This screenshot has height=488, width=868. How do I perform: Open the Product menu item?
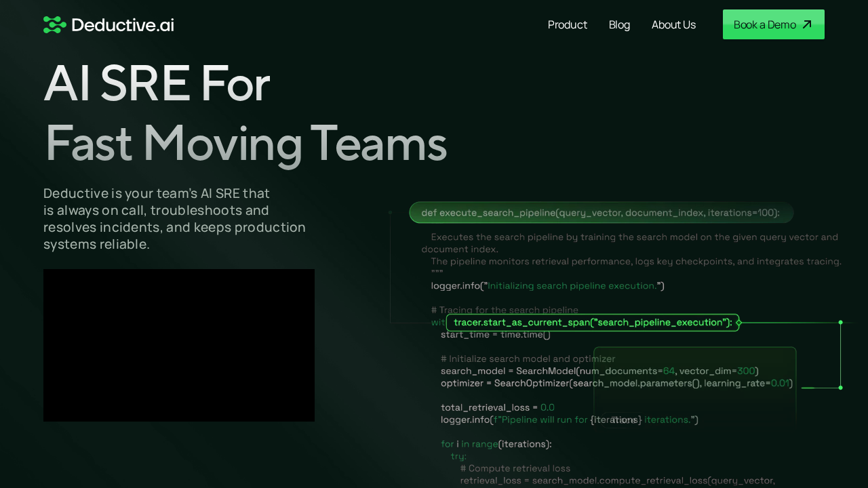click(567, 24)
